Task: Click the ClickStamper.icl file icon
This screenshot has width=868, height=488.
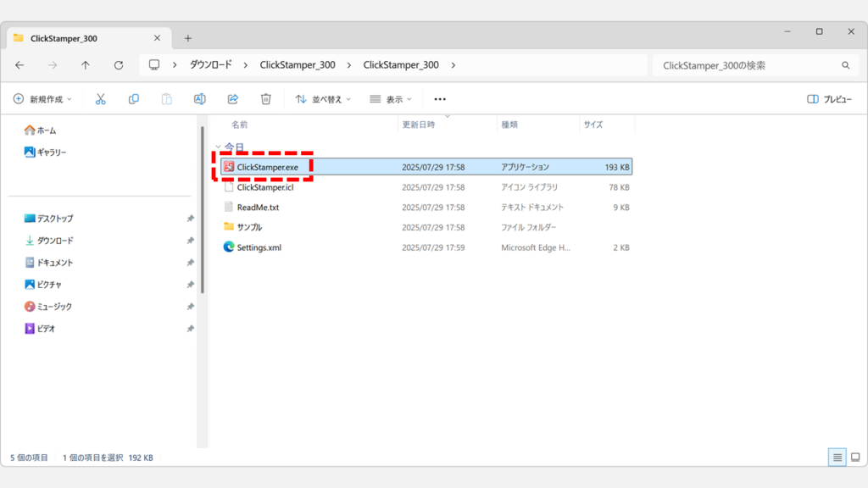Action: click(229, 187)
